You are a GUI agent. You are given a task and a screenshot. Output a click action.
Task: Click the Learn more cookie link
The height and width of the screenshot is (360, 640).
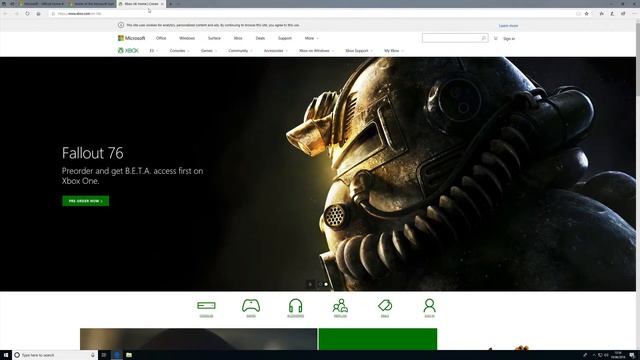click(508, 26)
